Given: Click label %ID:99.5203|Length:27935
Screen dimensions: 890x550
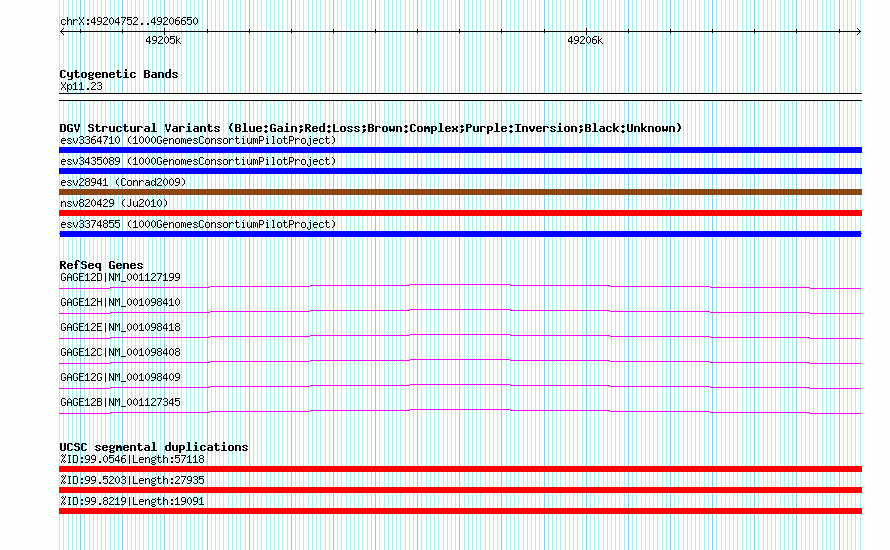Looking at the screenshot, I should pos(132,480).
